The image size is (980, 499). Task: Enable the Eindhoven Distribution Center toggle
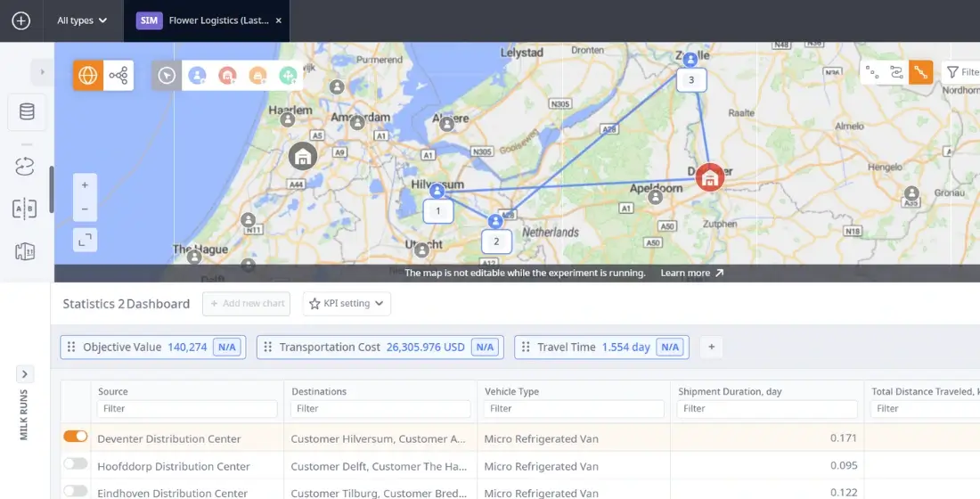click(76, 491)
